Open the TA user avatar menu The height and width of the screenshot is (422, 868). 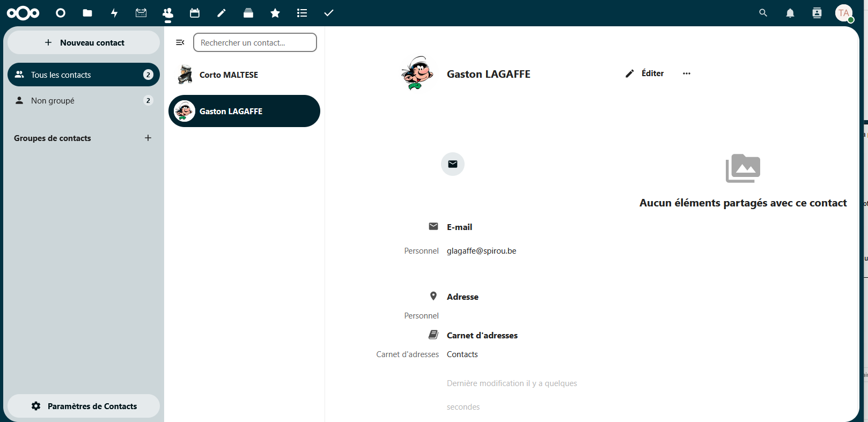[844, 13]
